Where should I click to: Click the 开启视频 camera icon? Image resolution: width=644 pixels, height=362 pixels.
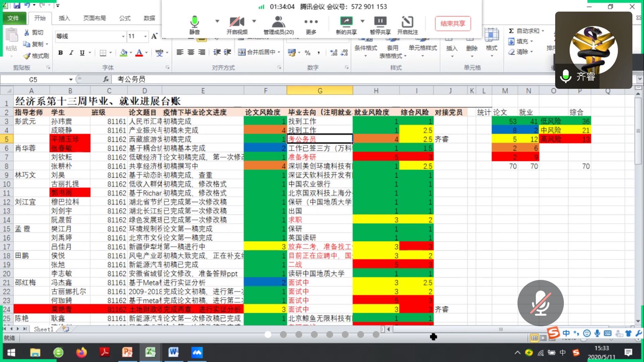[237, 22]
